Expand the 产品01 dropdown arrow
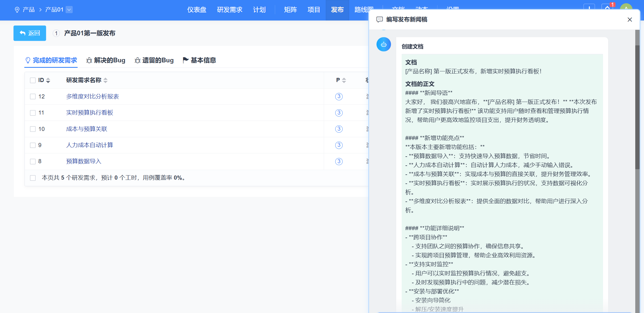 pyautogui.click(x=69, y=10)
